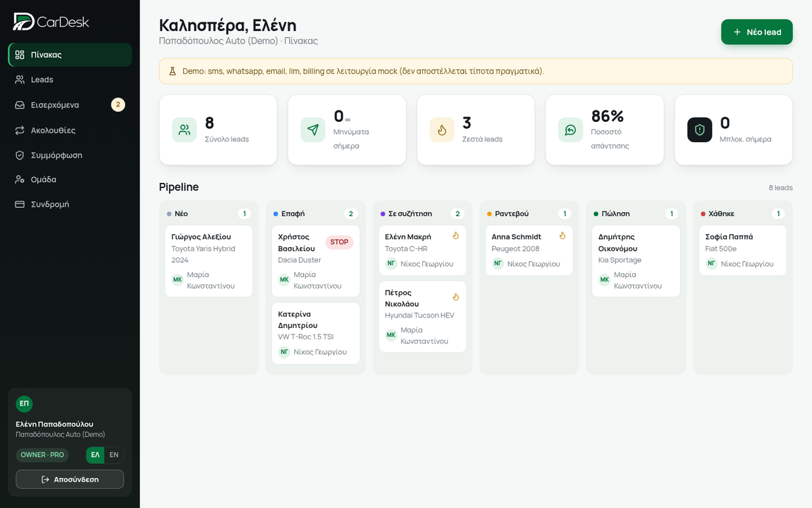Image resolution: width=812 pixels, height=508 pixels.
Task: Click the ΜΚ avatar on Γιώργος Αλεξίου card
Action: (x=177, y=280)
